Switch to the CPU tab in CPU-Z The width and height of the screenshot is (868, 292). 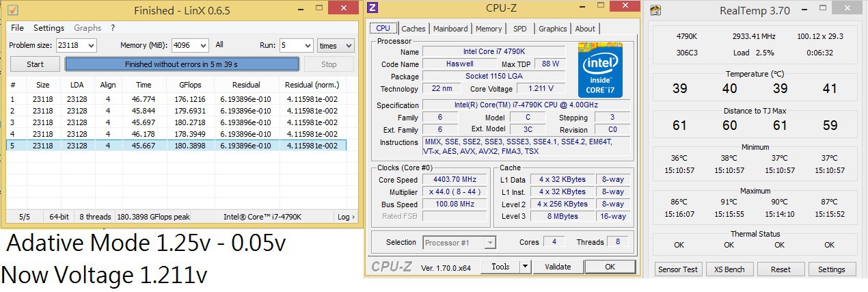383,28
